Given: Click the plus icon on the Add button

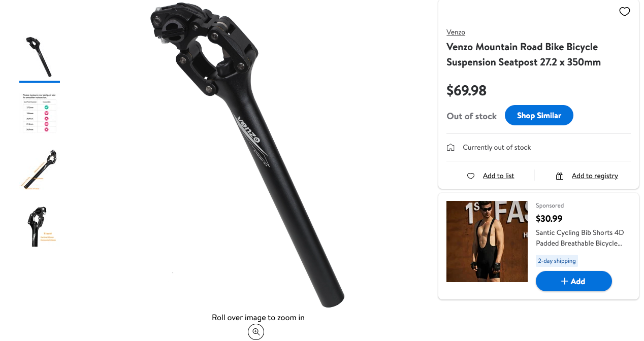Looking at the screenshot, I should coord(564,281).
